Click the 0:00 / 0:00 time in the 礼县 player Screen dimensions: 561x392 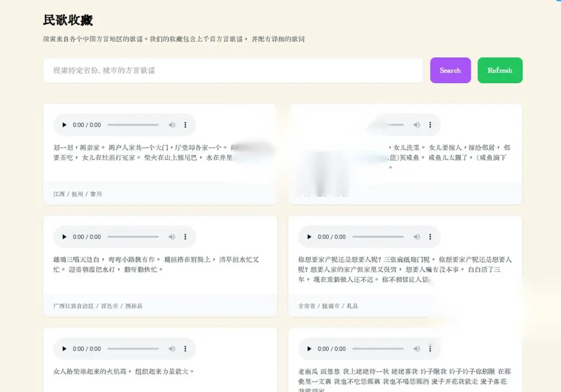(332, 237)
